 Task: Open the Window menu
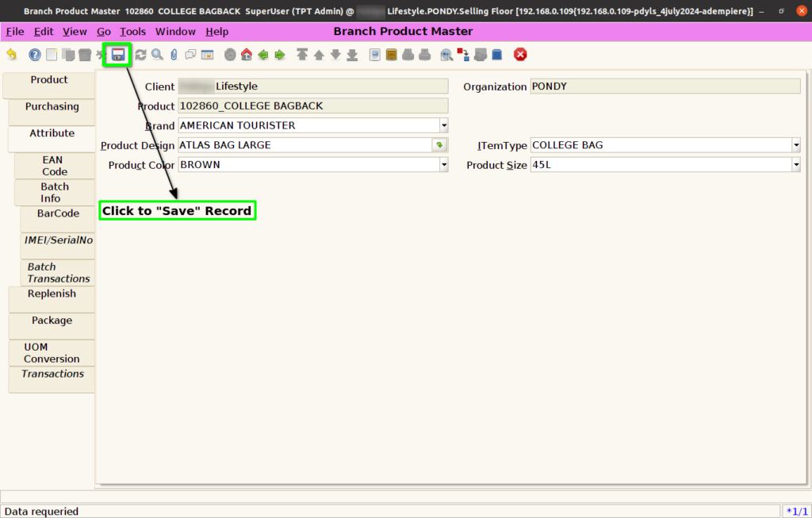click(175, 32)
